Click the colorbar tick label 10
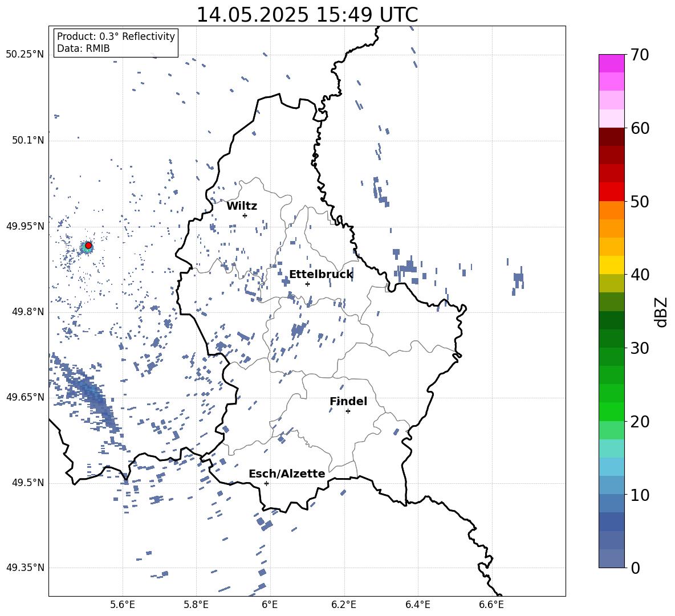Viewport: 675px width, 616px height. (640, 495)
